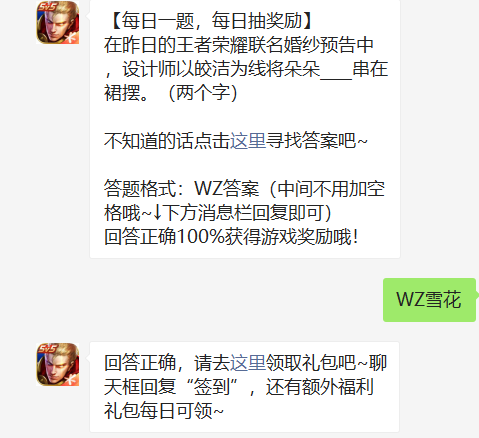
Task: Click the 答题格式：WZ答案 line
Action: coord(182,189)
